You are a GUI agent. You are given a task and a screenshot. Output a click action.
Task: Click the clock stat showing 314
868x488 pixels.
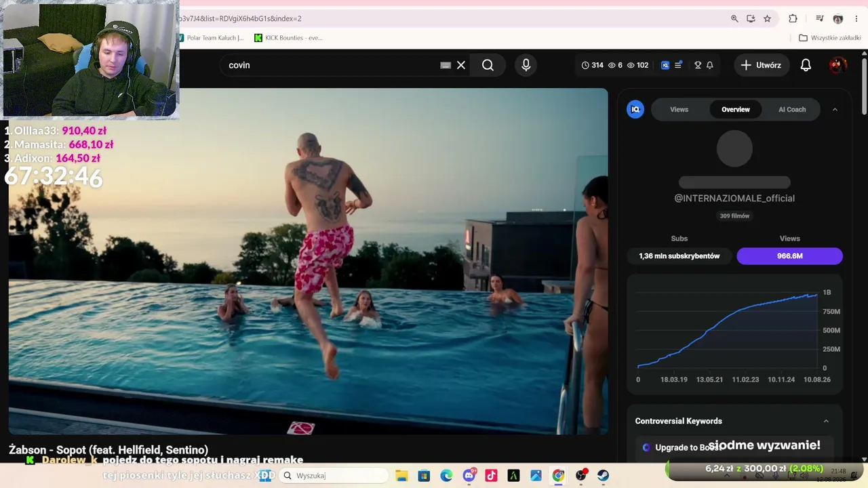click(593, 65)
